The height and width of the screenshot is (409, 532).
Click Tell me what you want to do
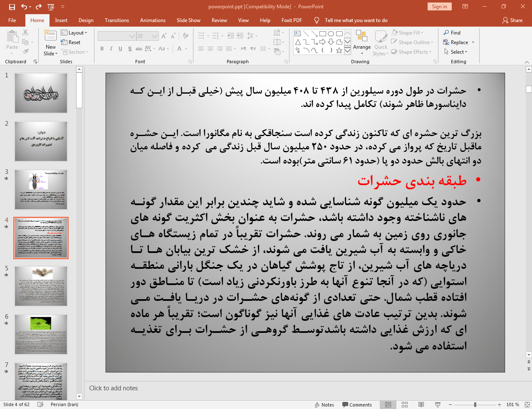coord(356,20)
